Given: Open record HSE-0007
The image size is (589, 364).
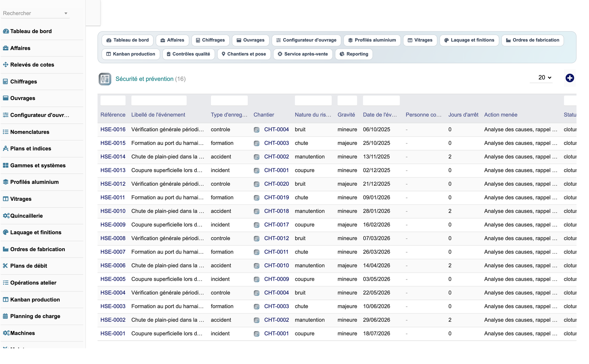Looking at the screenshot, I should click(113, 252).
